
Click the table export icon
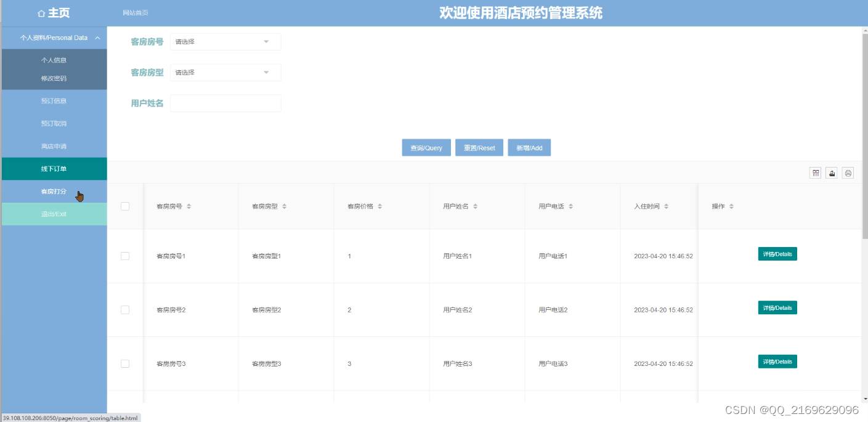pos(832,173)
